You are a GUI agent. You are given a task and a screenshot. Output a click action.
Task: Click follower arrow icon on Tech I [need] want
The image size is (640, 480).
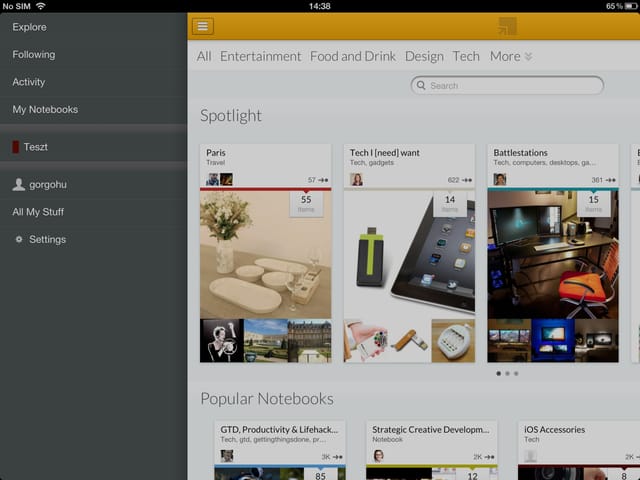pyautogui.click(x=467, y=180)
